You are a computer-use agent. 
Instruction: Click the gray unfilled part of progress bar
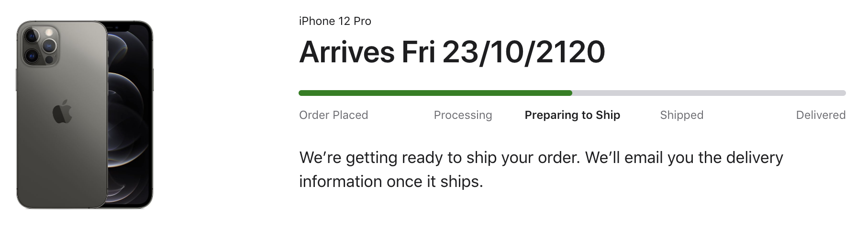click(x=708, y=93)
